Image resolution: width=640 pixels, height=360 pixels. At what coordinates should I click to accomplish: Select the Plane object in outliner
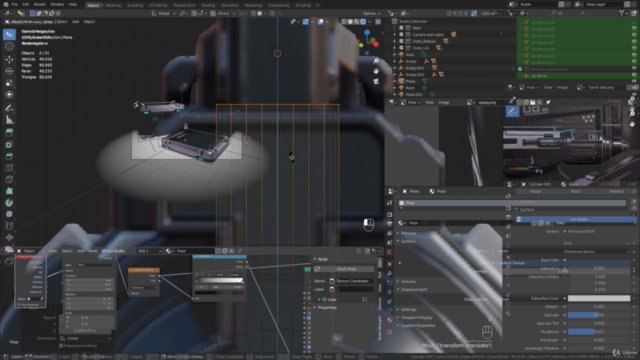pos(410,81)
